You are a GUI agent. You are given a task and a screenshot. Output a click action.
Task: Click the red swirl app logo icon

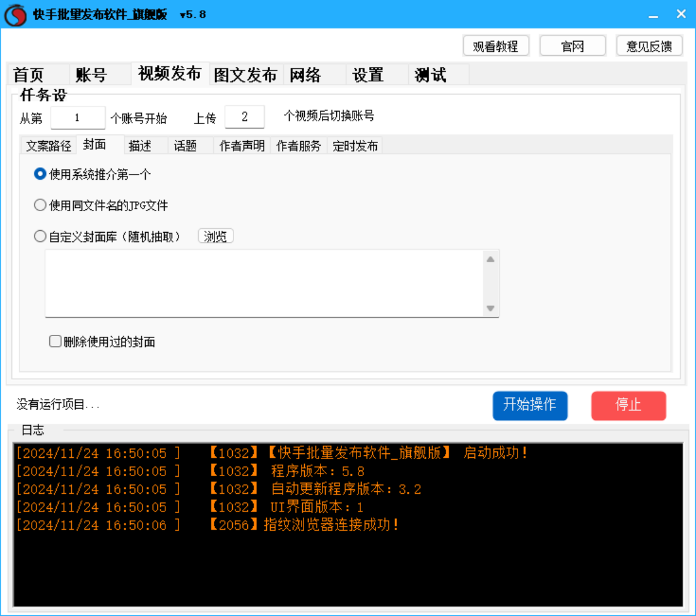(16, 15)
